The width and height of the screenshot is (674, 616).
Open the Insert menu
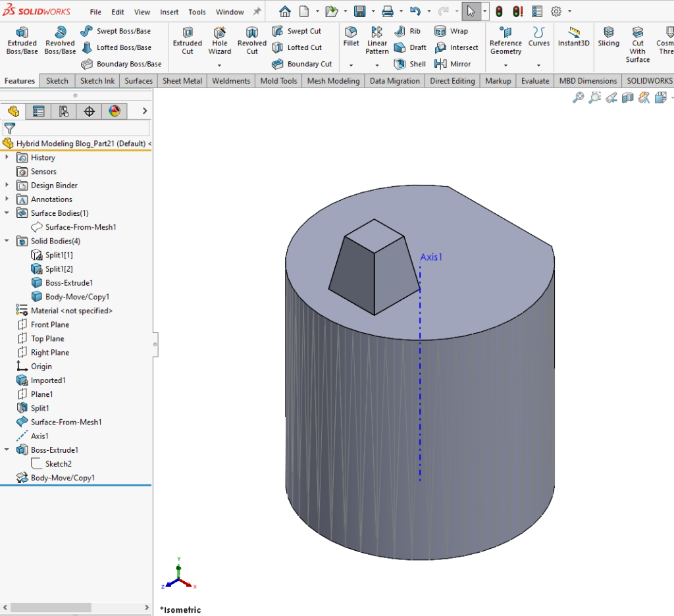169,11
